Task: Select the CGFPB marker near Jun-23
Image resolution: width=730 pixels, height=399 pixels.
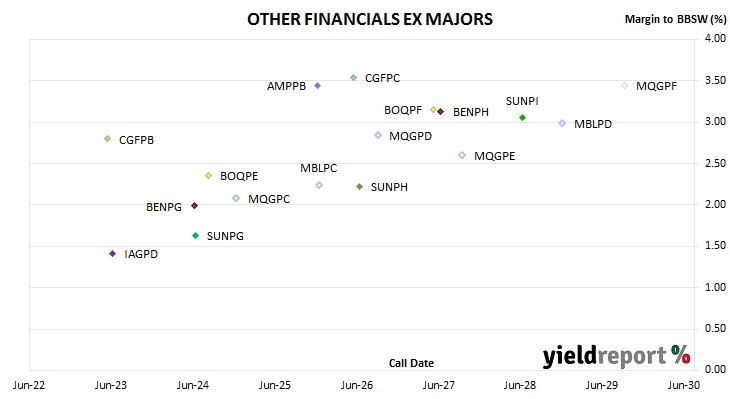Action: coord(108,139)
